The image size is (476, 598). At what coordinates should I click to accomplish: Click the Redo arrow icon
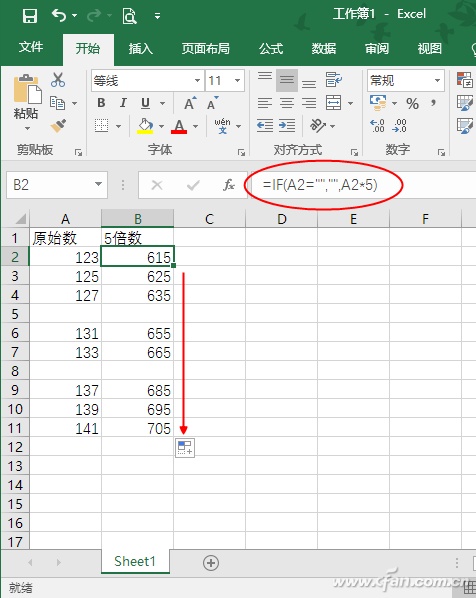click(x=95, y=16)
